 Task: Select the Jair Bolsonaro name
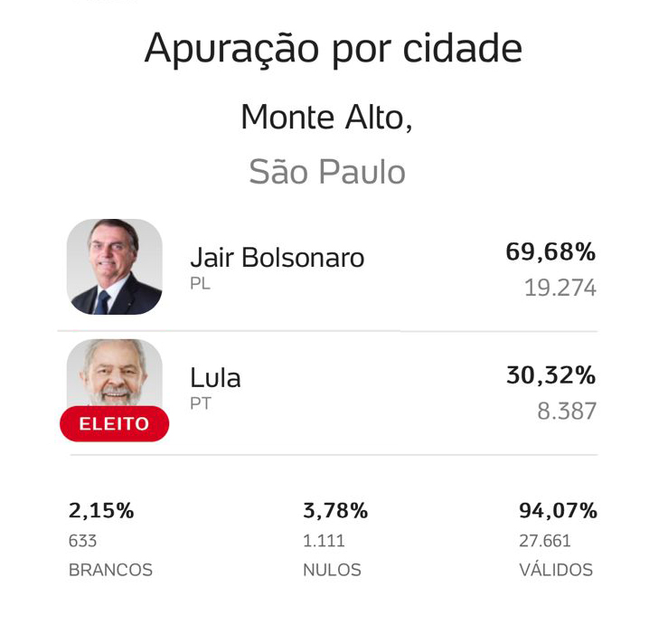coord(277,258)
